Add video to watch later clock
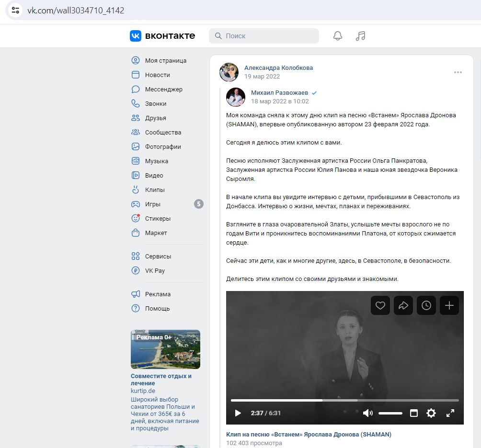This screenshot has height=448, width=481. [x=426, y=305]
